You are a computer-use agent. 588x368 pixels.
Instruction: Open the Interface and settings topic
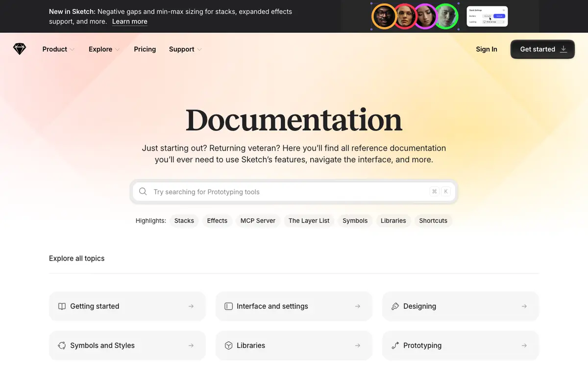pyautogui.click(x=294, y=306)
